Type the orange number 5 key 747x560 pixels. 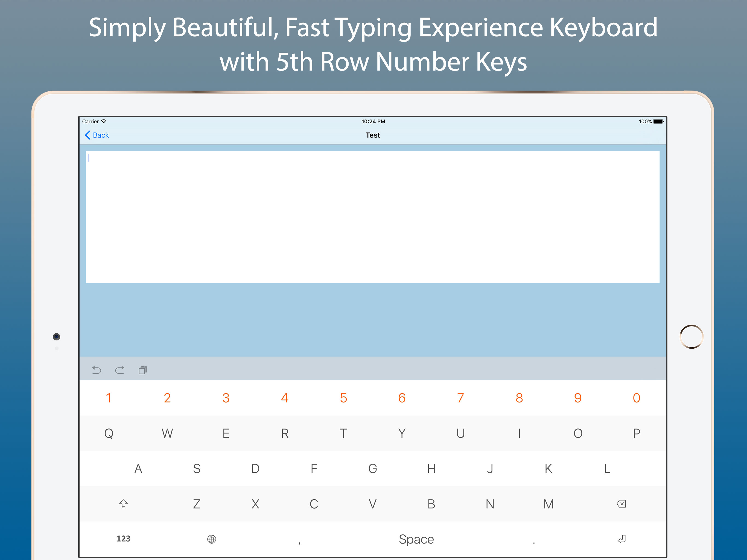pos(343,398)
